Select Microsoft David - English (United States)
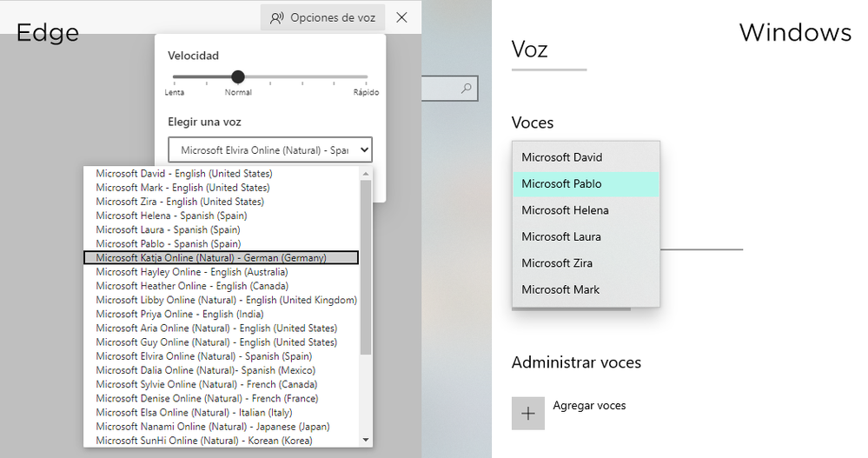The image size is (868, 458). click(222, 174)
